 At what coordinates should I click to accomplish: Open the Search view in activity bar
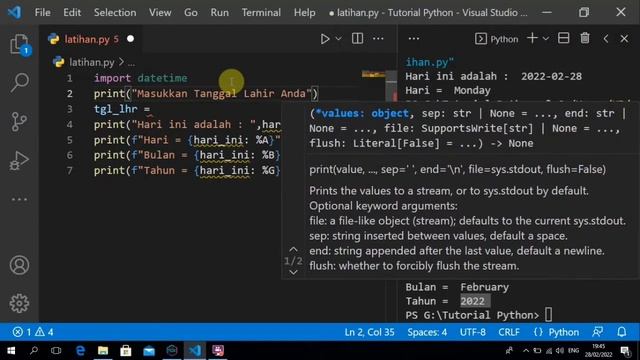click(19, 82)
